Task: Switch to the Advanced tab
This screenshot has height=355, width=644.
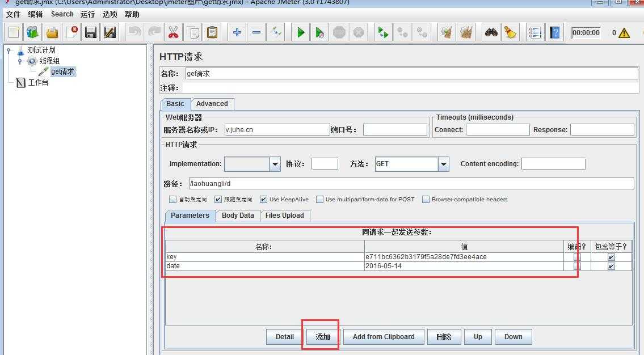Action: tap(212, 104)
